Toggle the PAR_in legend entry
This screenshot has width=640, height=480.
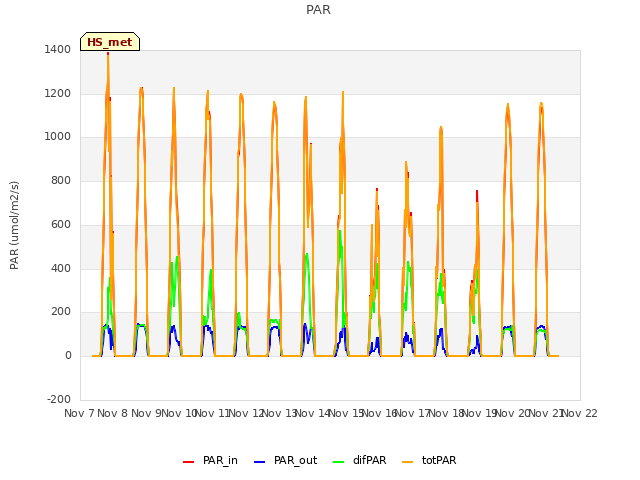[x=210, y=460]
